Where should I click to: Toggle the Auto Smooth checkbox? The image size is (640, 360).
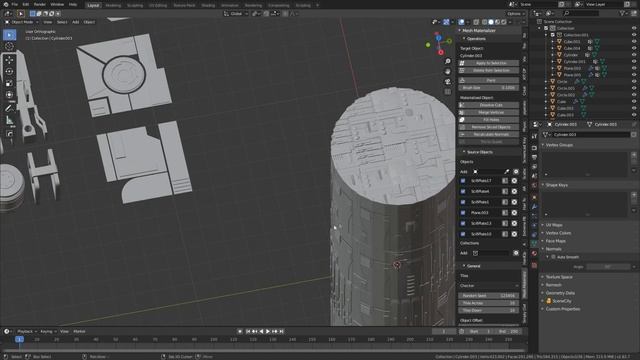coord(553,257)
